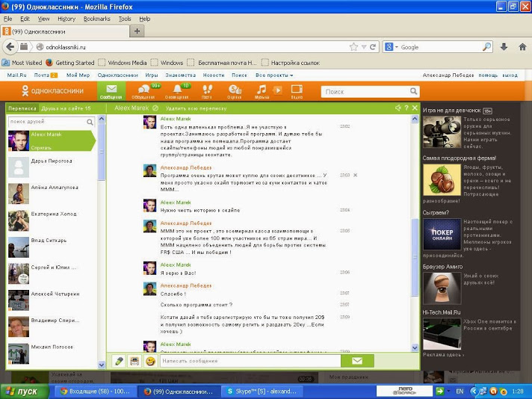
Task: Open the Обсуждения speech bubbles icon
Action: point(143,91)
